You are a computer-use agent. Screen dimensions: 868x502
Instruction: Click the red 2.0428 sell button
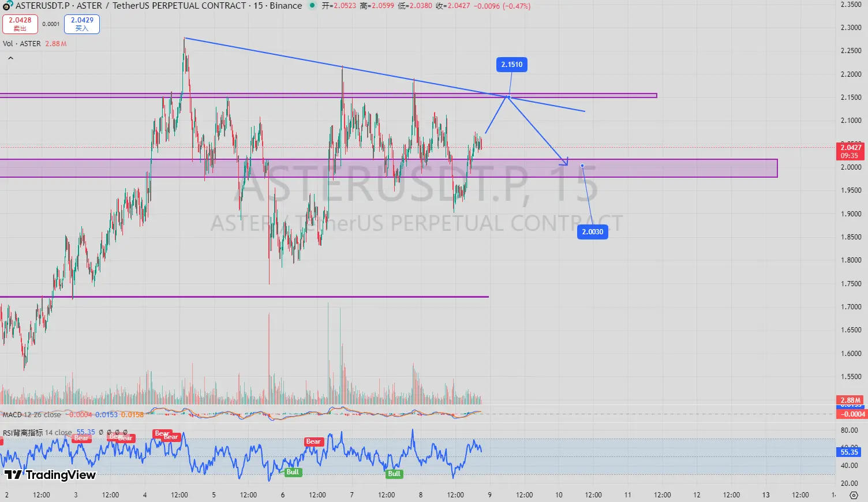pos(20,24)
